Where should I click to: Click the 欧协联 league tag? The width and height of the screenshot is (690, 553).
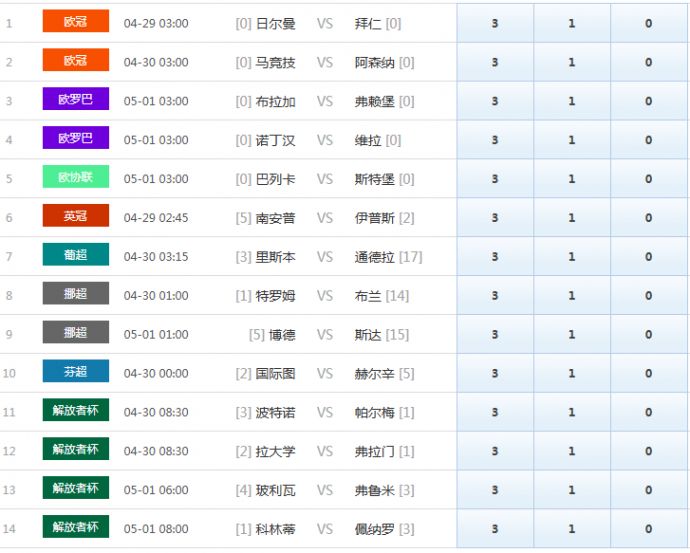point(75,178)
